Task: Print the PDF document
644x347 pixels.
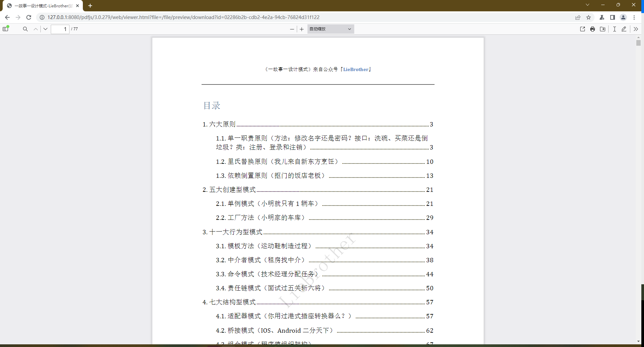Action: point(593,29)
